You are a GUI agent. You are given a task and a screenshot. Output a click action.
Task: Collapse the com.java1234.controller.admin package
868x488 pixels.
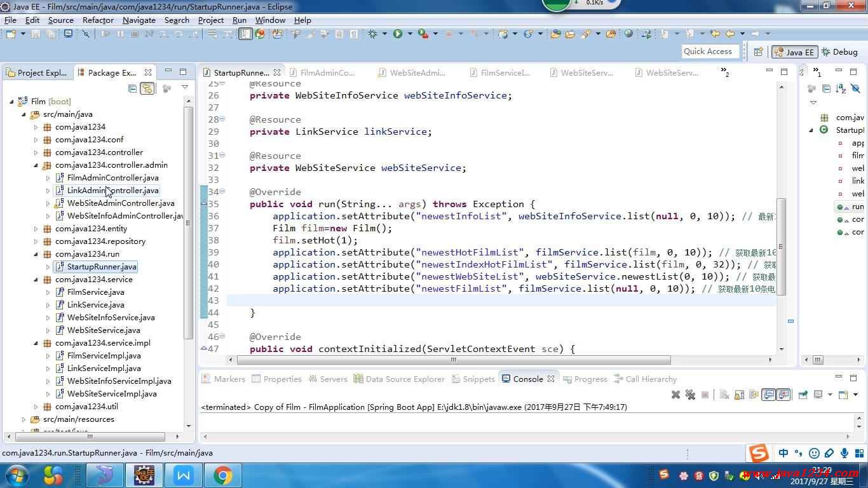(36, 165)
